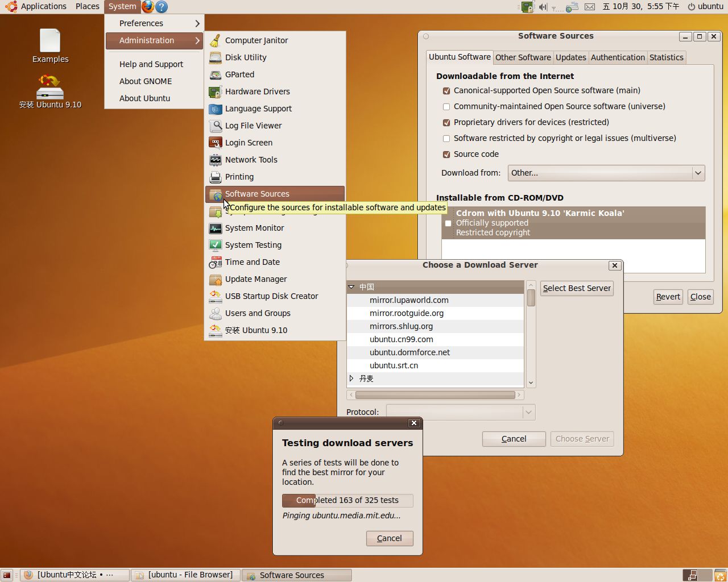Open Software Sources menu icon
The width and height of the screenshot is (728, 582).
(216, 194)
